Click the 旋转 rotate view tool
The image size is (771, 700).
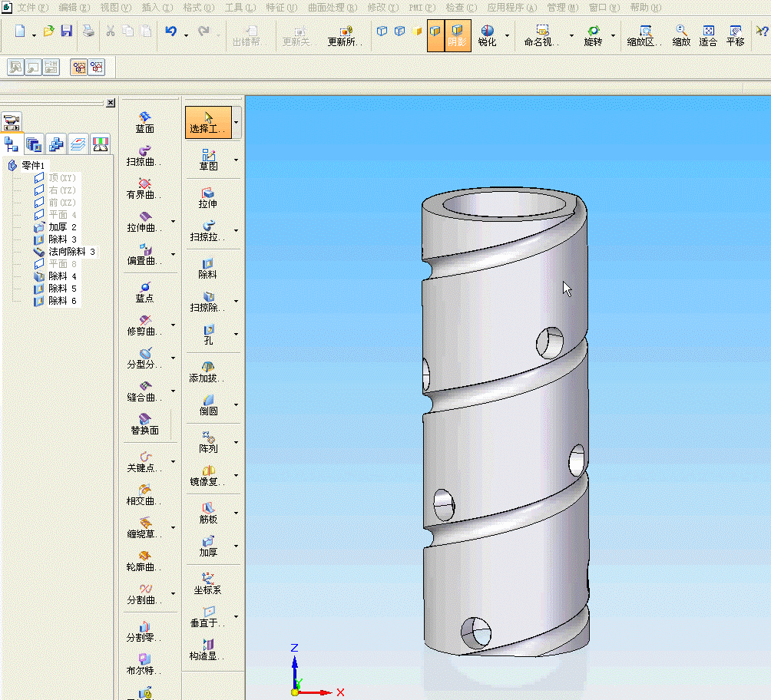(593, 36)
